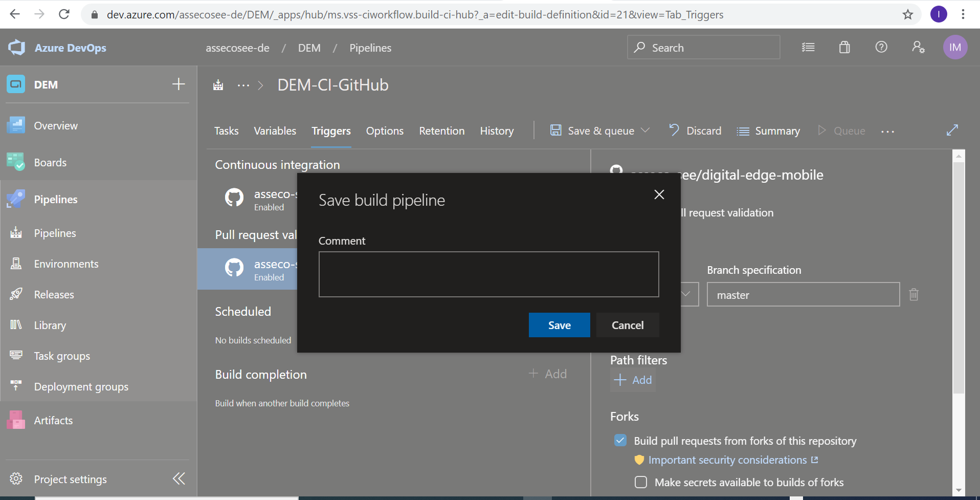This screenshot has width=980, height=500.
Task: Click the Azure DevOps logo icon
Action: 16,48
